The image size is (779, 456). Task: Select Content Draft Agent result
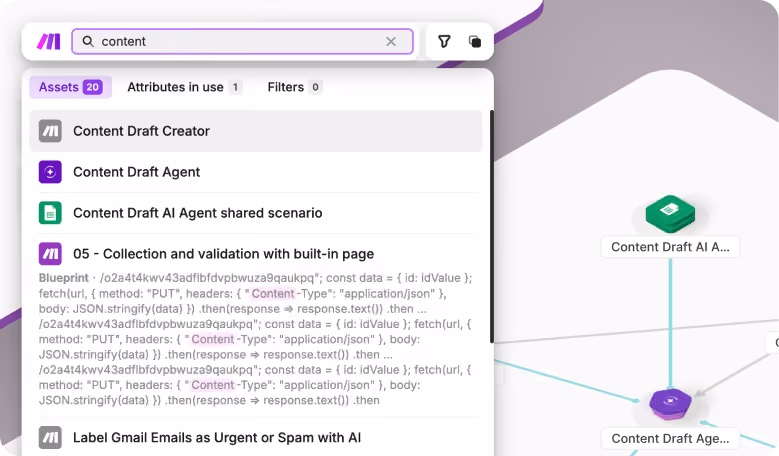(256, 172)
